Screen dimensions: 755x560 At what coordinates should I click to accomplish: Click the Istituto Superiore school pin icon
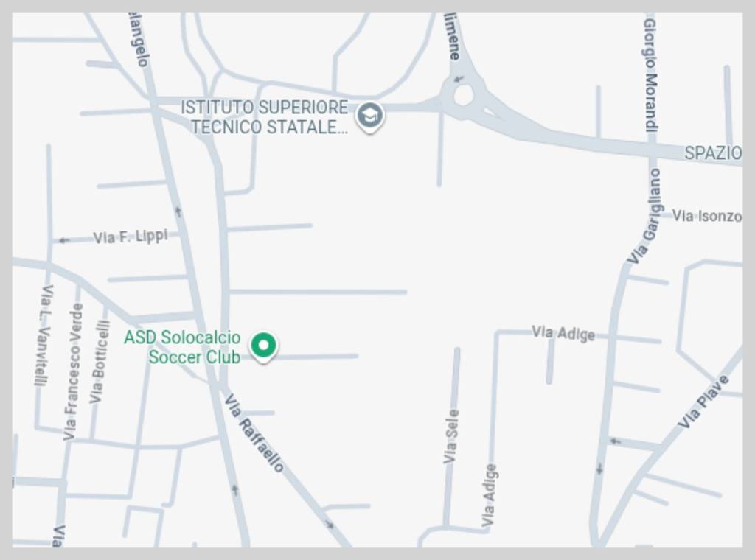click(x=370, y=117)
